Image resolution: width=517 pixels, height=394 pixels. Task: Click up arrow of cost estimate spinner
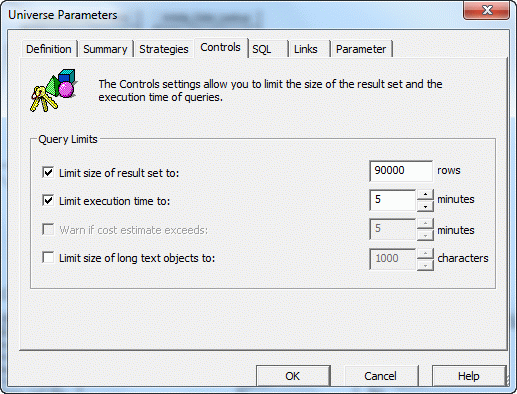tap(425, 223)
